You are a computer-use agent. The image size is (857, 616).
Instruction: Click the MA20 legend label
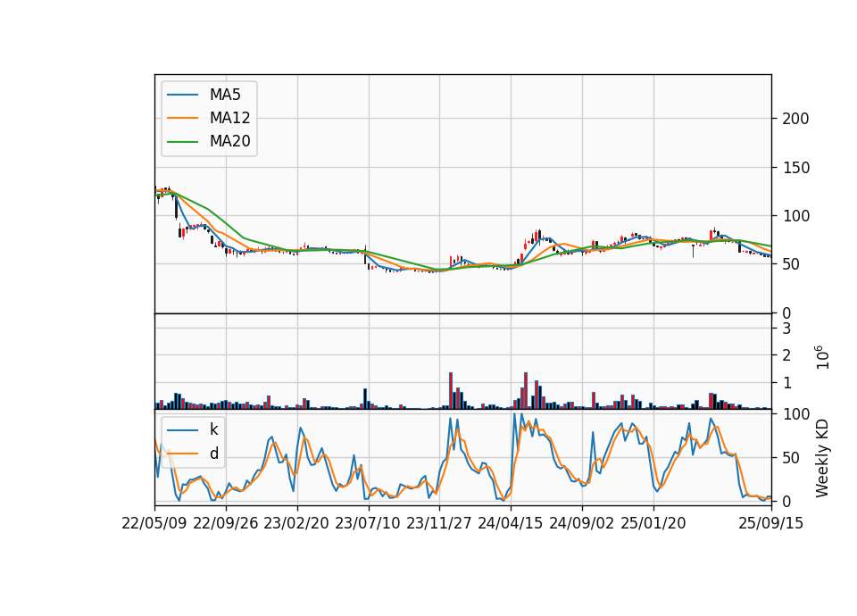[229, 141]
